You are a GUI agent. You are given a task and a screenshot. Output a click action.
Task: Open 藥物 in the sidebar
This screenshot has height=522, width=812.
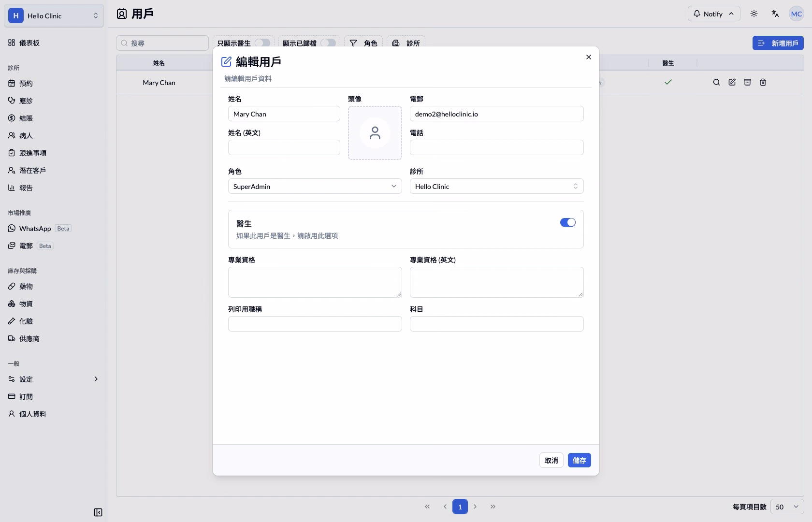pos(54,286)
